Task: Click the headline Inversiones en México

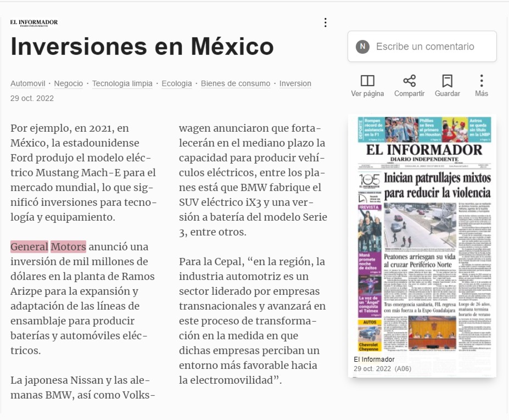Action: pos(142,47)
